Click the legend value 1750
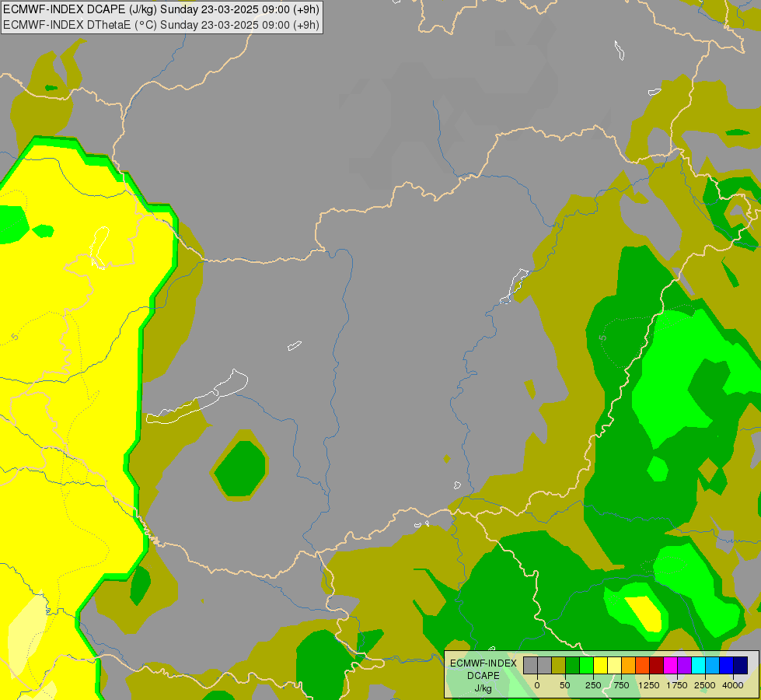Viewport: 761px width, 700px height. (677, 685)
